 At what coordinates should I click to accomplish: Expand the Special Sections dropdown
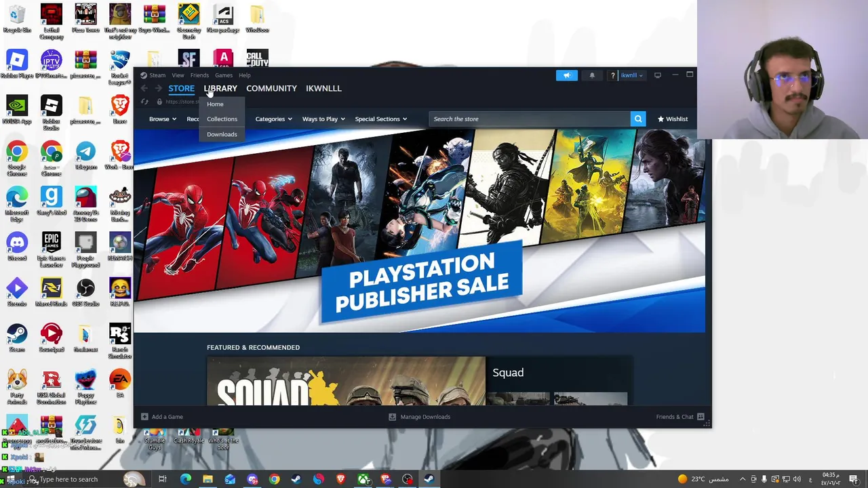pos(380,119)
